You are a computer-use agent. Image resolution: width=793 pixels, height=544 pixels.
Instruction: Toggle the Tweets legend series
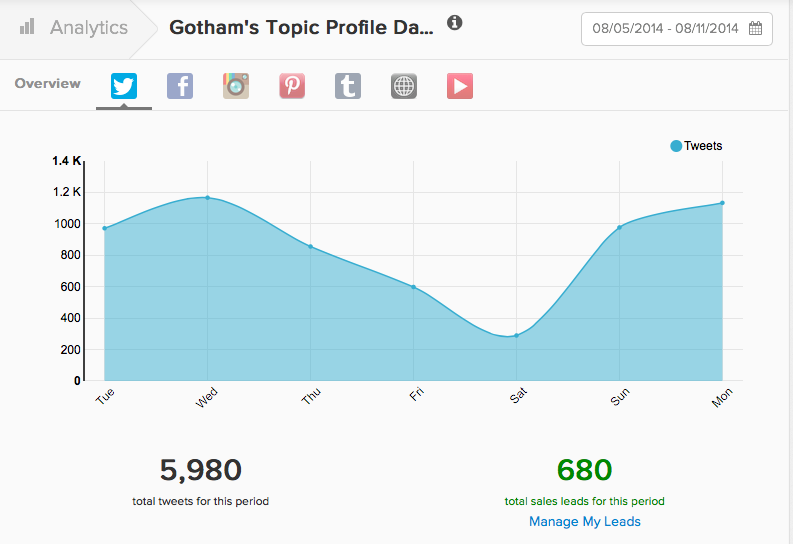pyautogui.click(x=696, y=146)
